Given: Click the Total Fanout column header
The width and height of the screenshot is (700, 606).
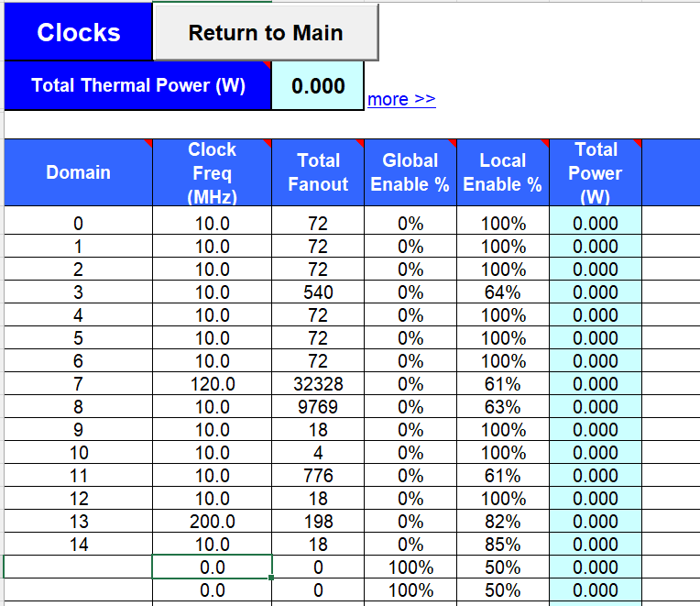Looking at the screenshot, I should point(318,172).
